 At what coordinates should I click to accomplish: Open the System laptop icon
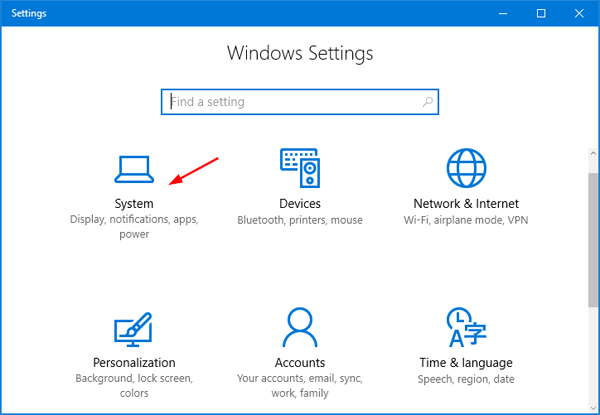(134, 169)
